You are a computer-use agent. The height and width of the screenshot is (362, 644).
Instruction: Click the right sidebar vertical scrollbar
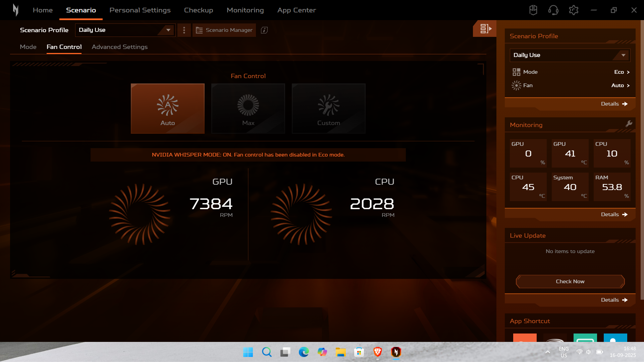click(642, 161)
